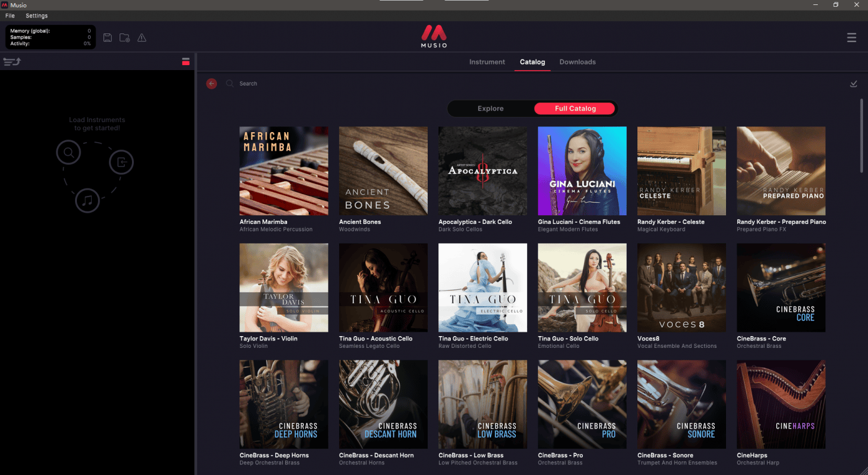The width and height of the screenshot is (868, 475).
Task: Click 'CineBrass - Sonore' title text
Action: pyautogui.click(x=665, y=455)
